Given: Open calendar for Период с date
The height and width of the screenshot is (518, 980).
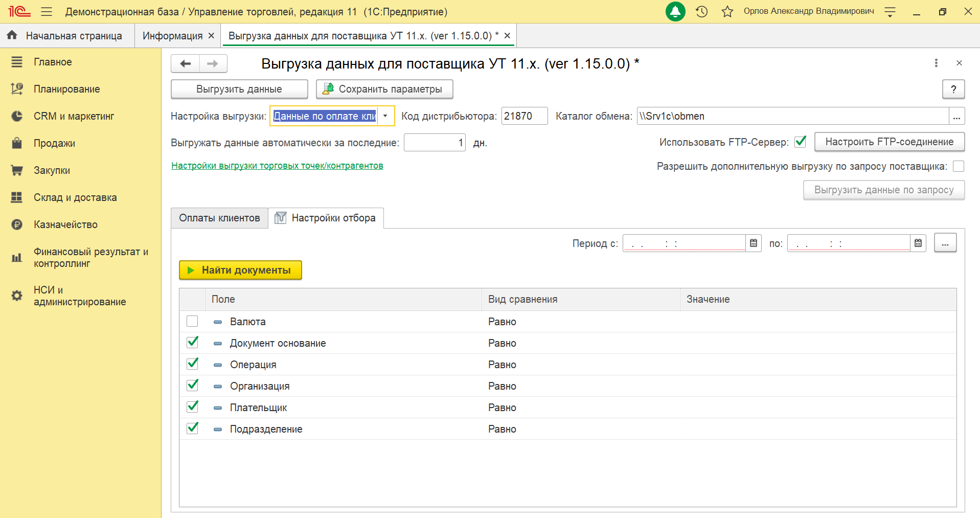Looking at the screenshot, I should click(754, 243).
